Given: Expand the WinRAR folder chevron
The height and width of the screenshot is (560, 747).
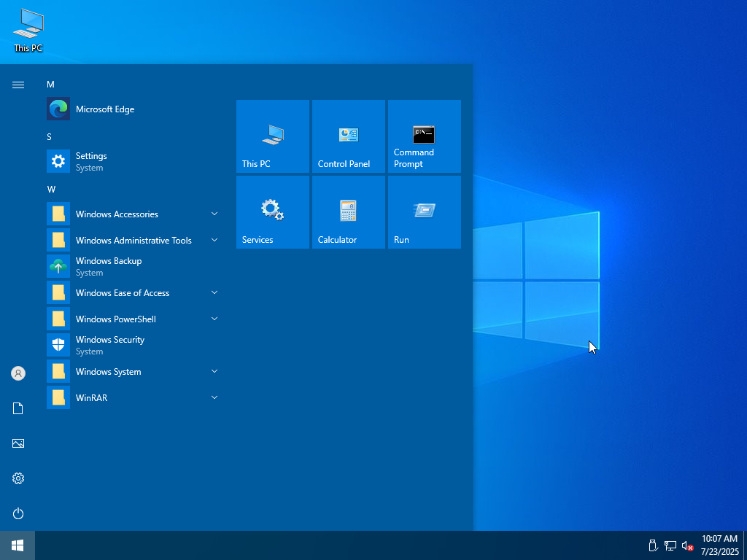Looking at the screenshot, I should 214,397.
